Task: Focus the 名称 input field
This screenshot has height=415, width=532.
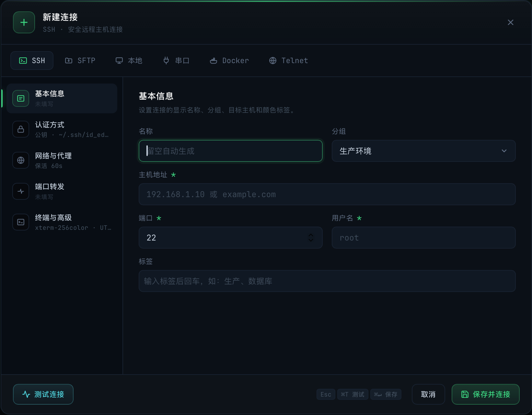Action: click(231, 151)
